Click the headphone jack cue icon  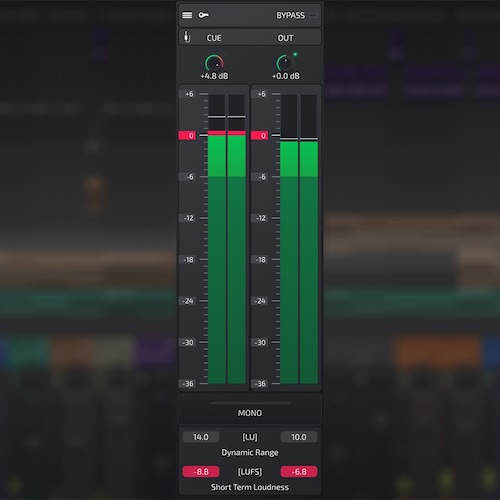[x=187, y=37]
